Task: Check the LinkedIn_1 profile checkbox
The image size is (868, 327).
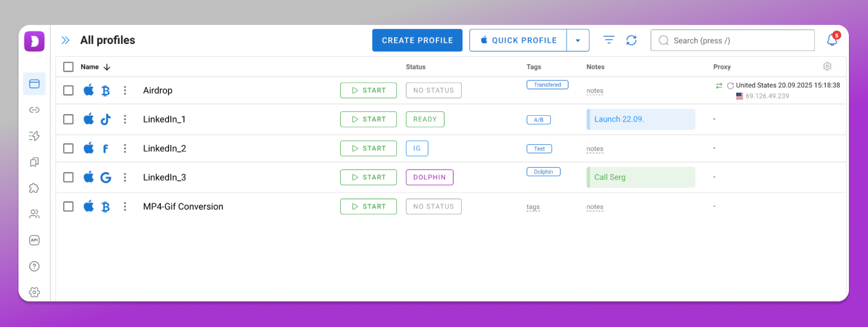Action: [x=68, y=119]
